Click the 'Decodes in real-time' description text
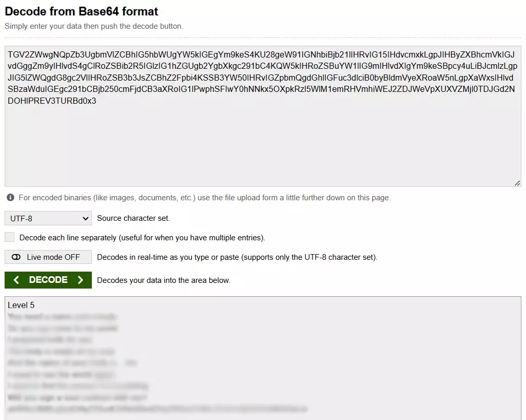Image resolution: width=526 pixels, height=420 pixels. click(237, 257)
